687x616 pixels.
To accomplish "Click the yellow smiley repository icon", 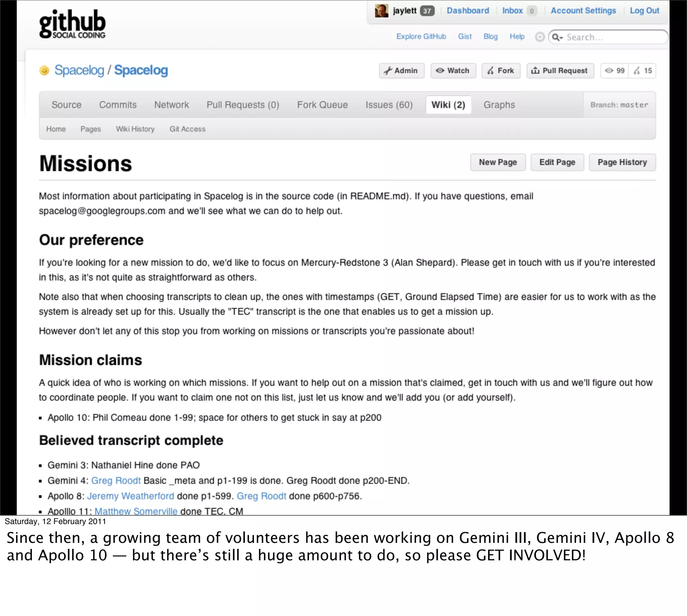I will tap(44, 70).
